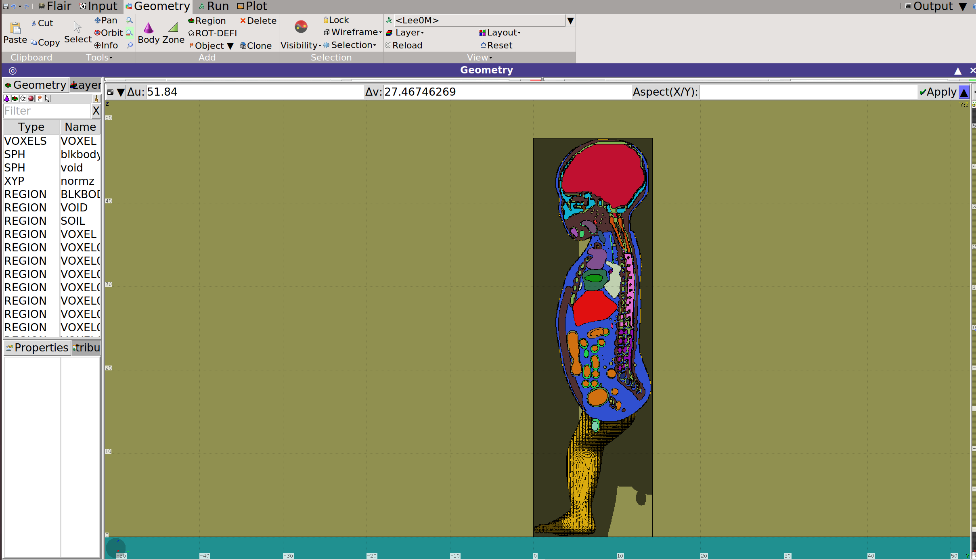Click the zoom out magnifier icon

pyautogui.click(x=130, y=33)
